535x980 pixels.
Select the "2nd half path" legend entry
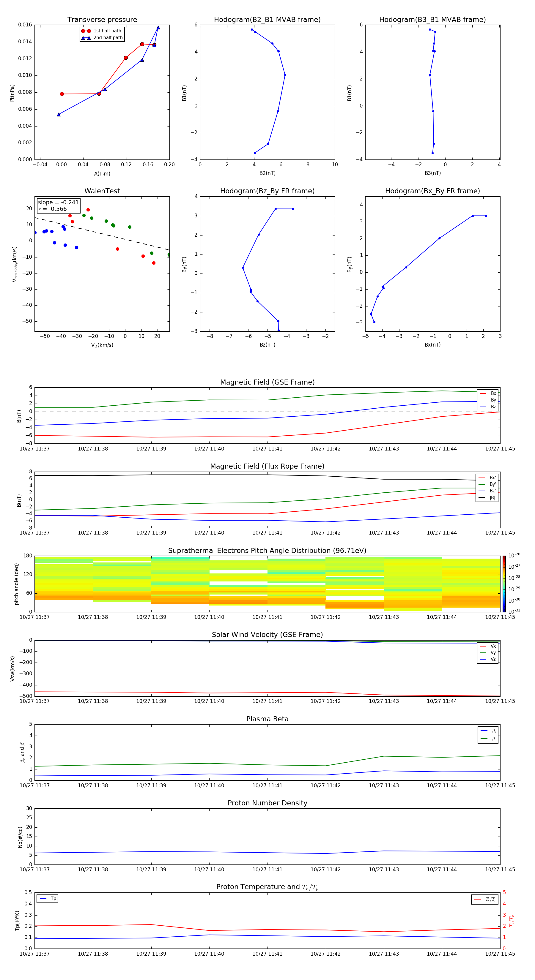(x=102, y=38)
